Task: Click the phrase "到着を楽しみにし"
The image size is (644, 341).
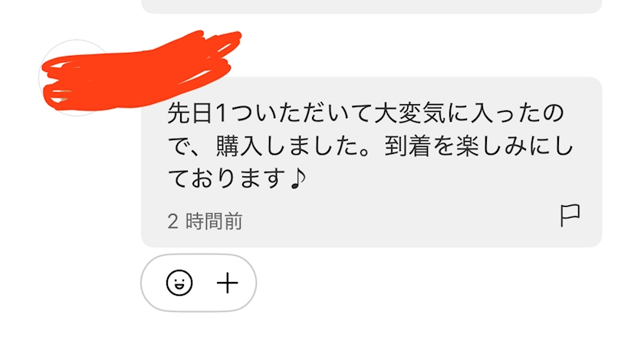Action: click(x=479, y=146)
